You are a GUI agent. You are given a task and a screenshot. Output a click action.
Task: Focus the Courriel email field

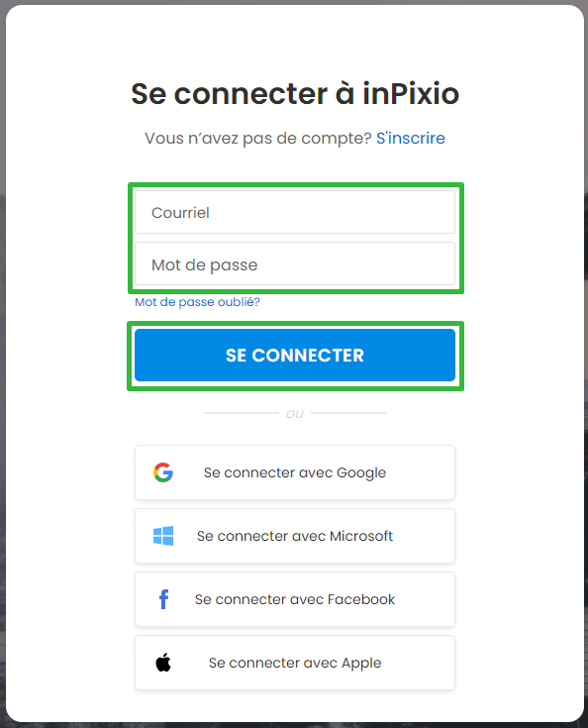click(x=295, y=212)
